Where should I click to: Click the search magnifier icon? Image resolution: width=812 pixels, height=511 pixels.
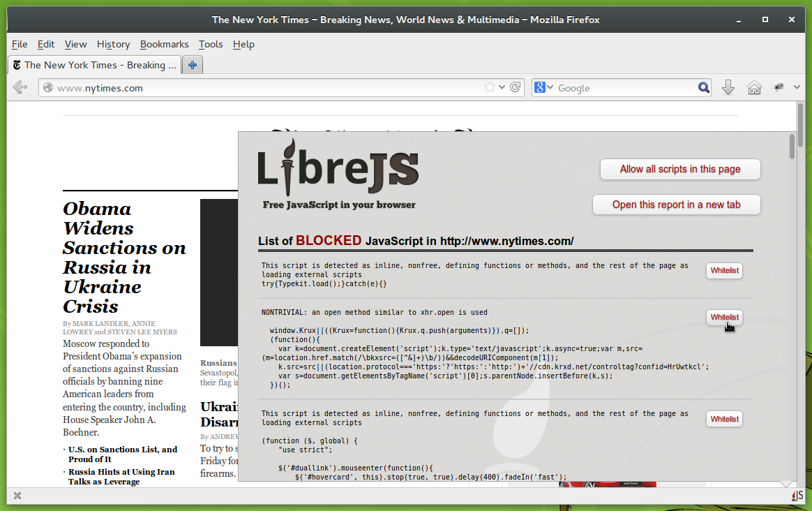click(x=704, y=87)
